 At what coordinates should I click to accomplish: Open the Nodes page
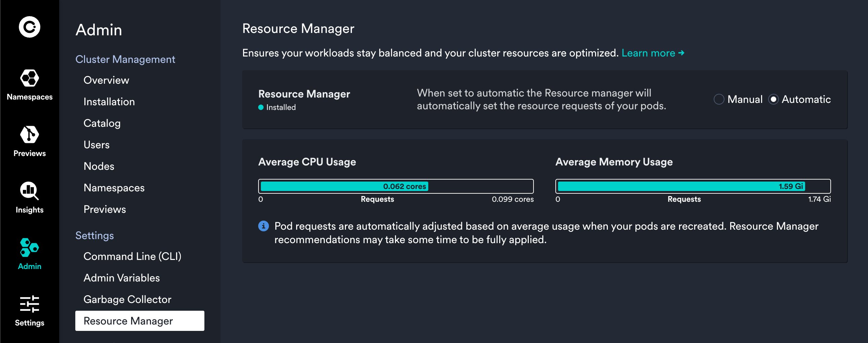[x=99, y=166]
